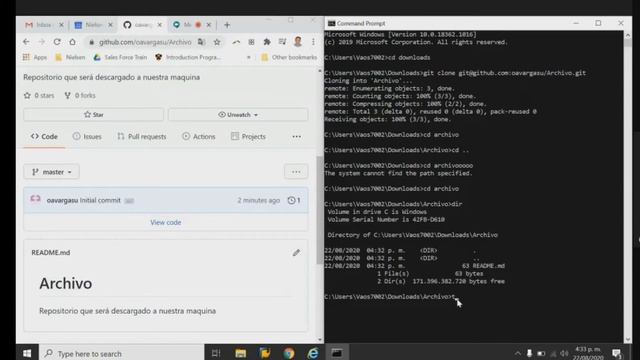Expand the commit message ellipsis
Screen dimensions: 640x360
(x=129, y=201)
